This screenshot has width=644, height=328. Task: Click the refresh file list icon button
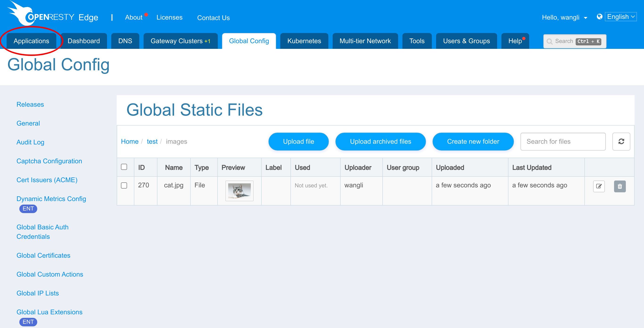(621, 141)
